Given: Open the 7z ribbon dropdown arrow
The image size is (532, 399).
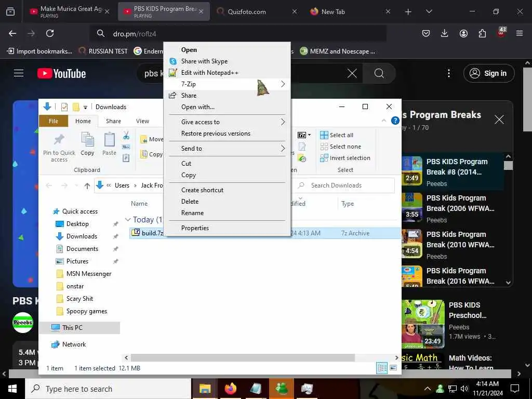Looking at the screenshot, I should coord(309,135).
